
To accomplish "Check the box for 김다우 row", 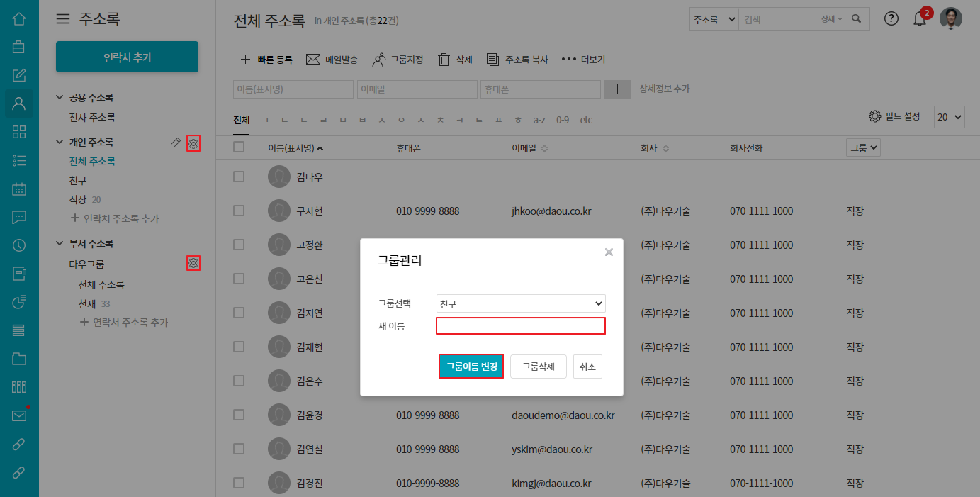I will (x=239, y=177).
